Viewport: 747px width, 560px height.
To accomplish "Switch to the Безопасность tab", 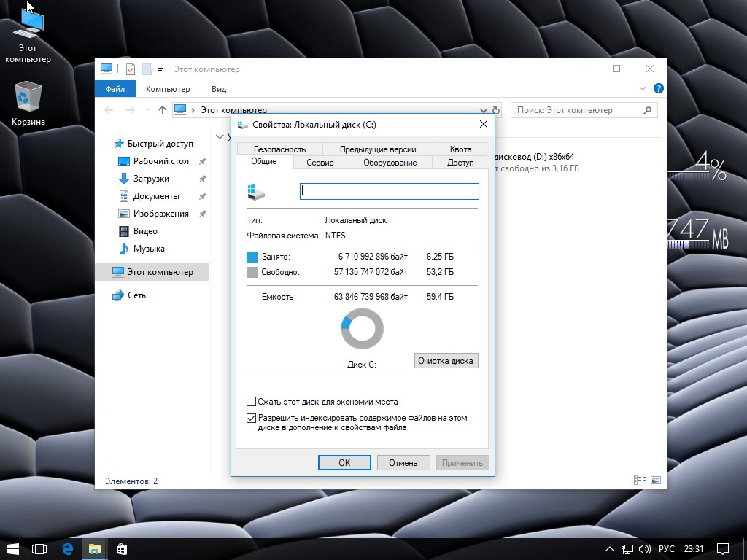I will click(x=279, y=149).
